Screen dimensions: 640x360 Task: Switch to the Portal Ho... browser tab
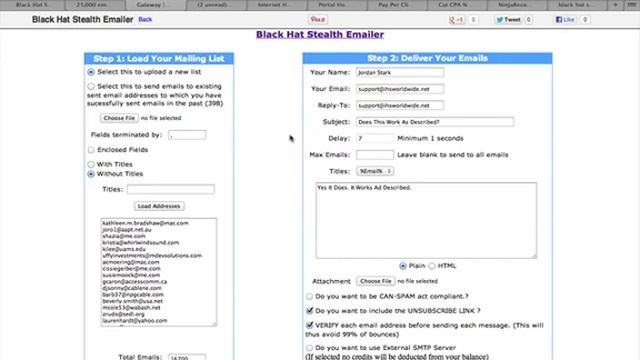pyautogui.click(x=337, y=5)
